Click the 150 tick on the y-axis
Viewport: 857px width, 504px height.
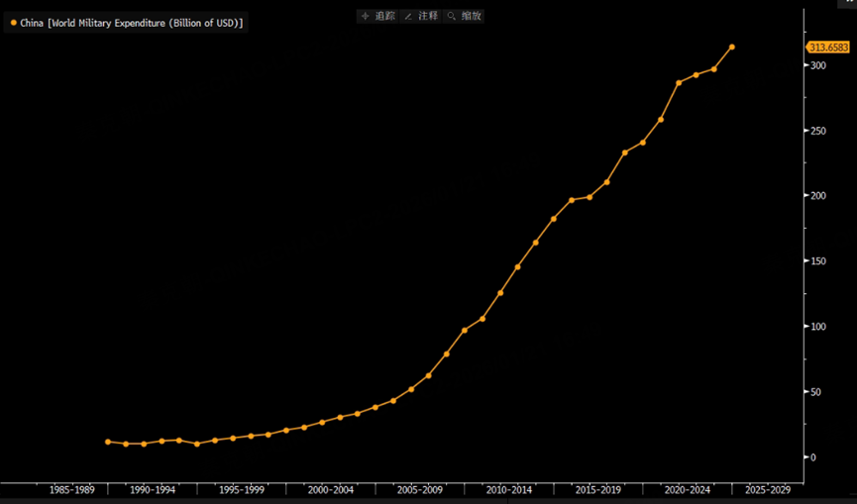pyautogui.click(x=818, y=261)
